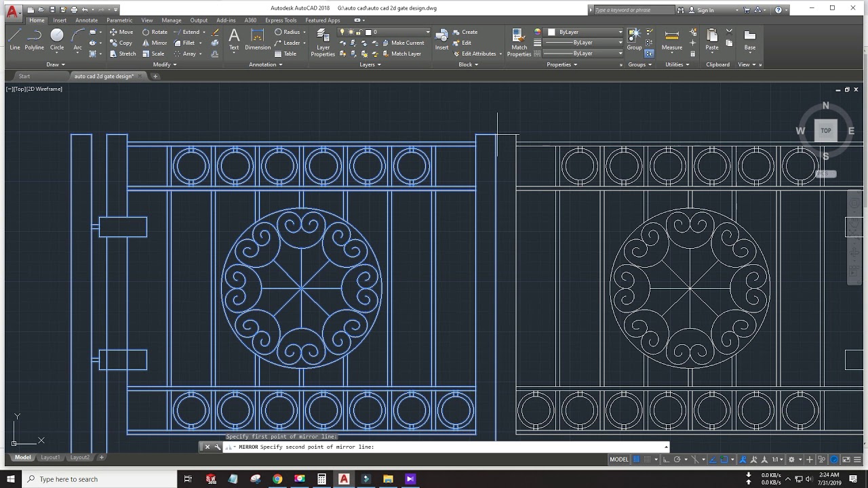
Task: Expand the Annotation panel
Action: (265, 64)
